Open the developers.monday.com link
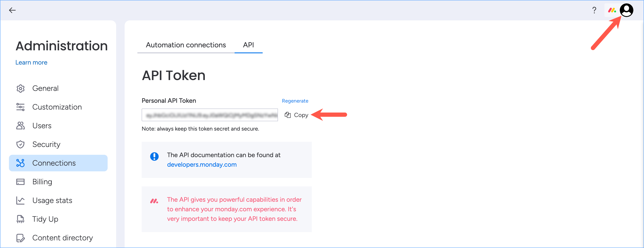The height and width of the screenshot is (248, 644). click(x=202, y=165)
